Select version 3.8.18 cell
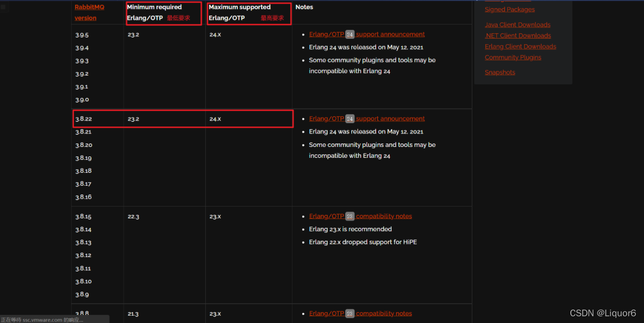 coord(83,171)
